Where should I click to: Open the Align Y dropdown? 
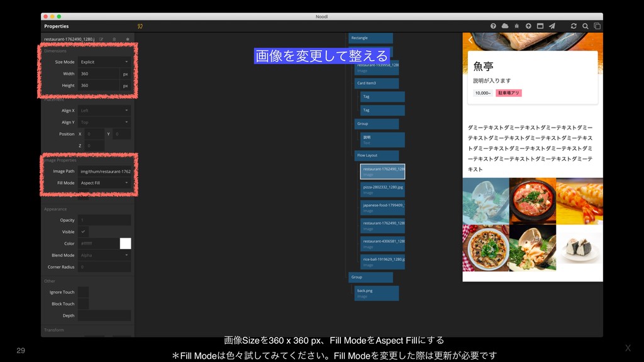pyautogui.click(x=104, y=123)
